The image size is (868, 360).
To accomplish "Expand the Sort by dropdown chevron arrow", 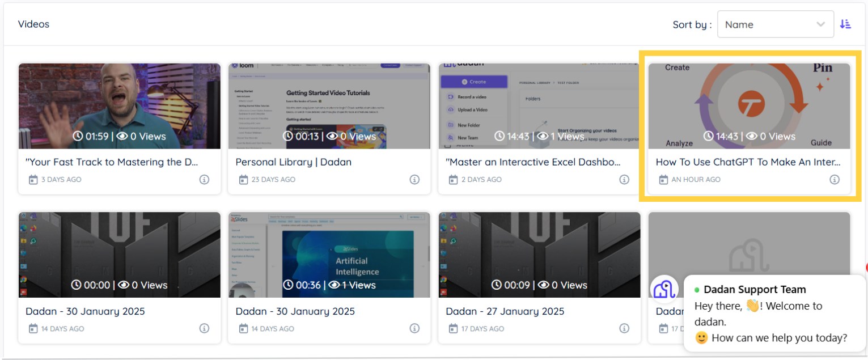I will (820, 24).
